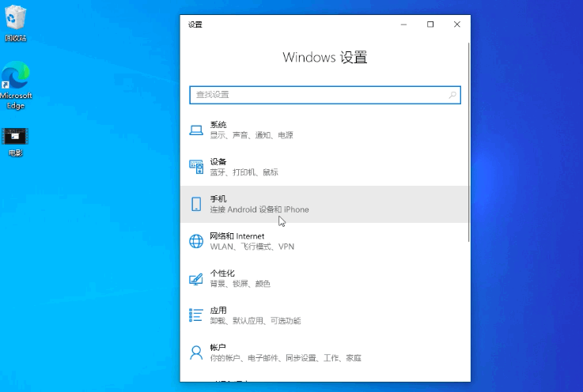Click the 显示、声音、通知、电源 description
Image resolution: width=583 pixels, height=392 pixels.
252,135
